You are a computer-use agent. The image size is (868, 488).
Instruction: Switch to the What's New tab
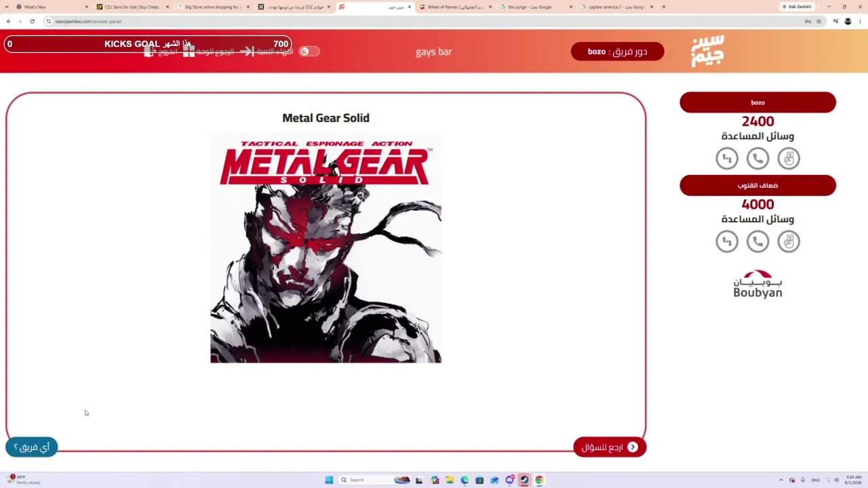52,7
